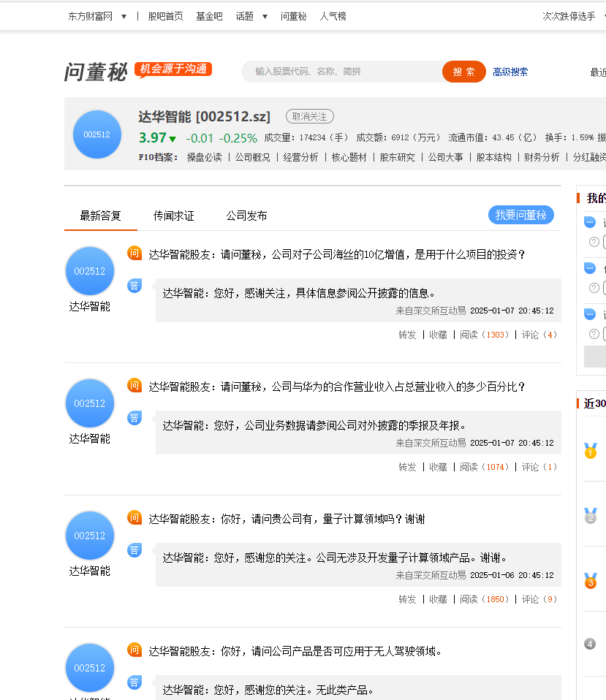
Task: Open question about 量子计算领域
Action: click(287, 519)
